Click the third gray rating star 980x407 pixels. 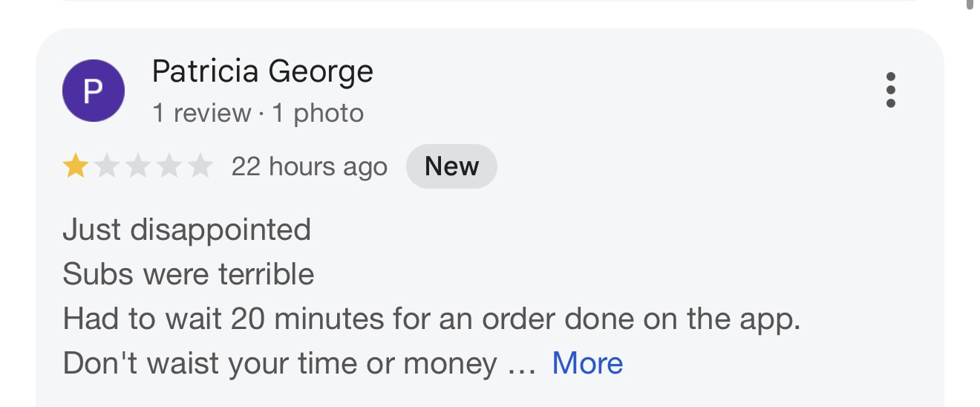pos(138,166)
